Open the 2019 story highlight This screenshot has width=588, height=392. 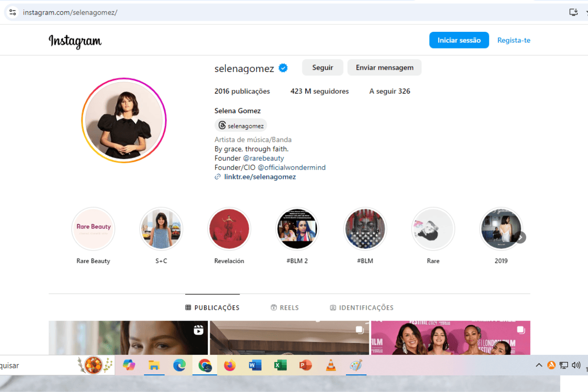[501, 229]
